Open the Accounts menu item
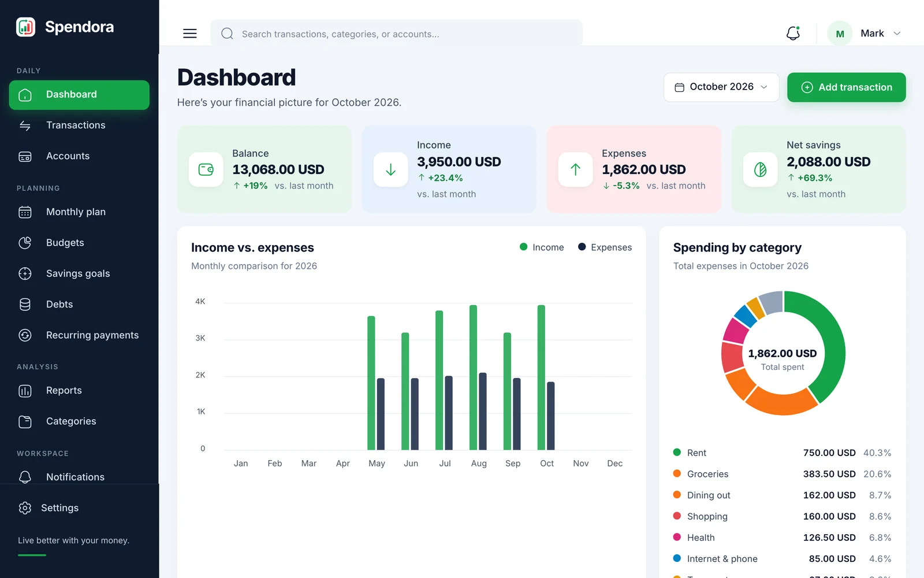 pyautogui.click(x=79, y=157)
